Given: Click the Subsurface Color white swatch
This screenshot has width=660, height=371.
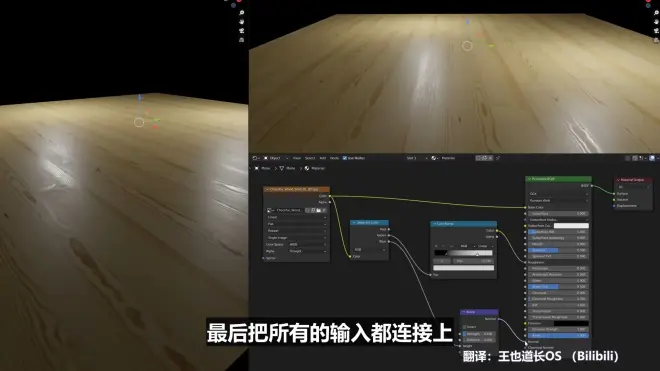Looking at the screenshot, I should tap(571, 226).
